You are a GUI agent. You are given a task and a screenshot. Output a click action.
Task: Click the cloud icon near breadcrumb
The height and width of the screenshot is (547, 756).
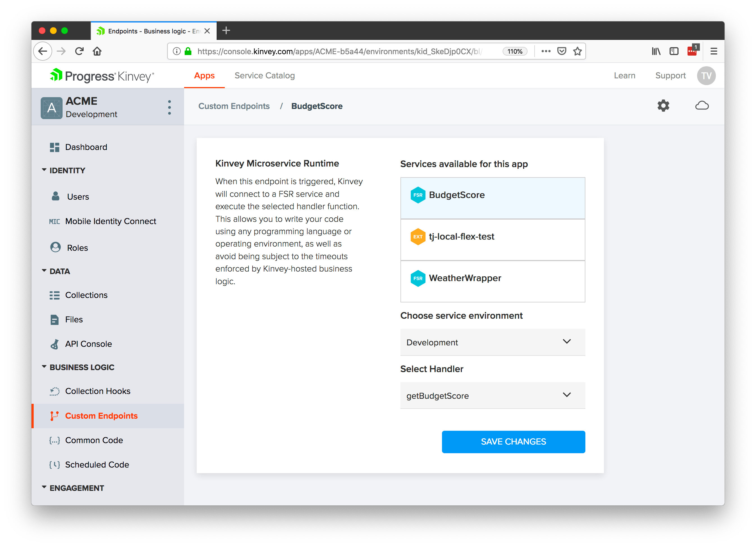point(702,106)
